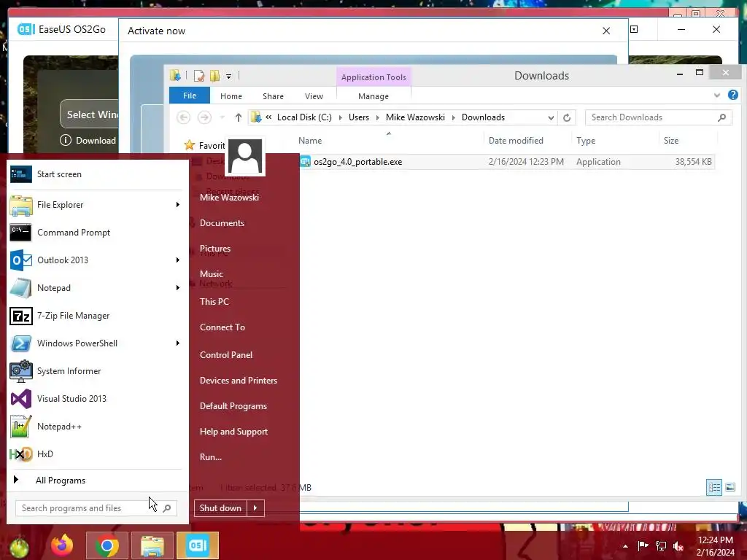Click the user account picture
This screenshot has height=560, width=747.
(245, 157)
